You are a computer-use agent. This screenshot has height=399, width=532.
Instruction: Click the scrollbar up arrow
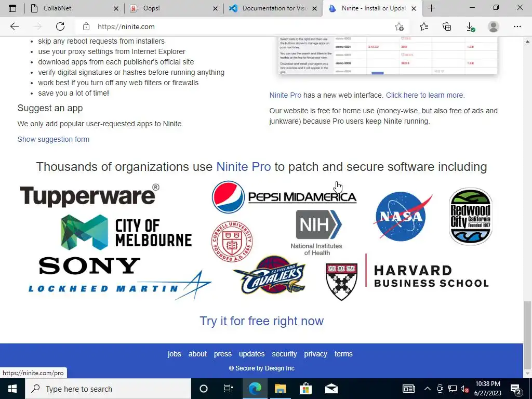(x=528, y=42)
